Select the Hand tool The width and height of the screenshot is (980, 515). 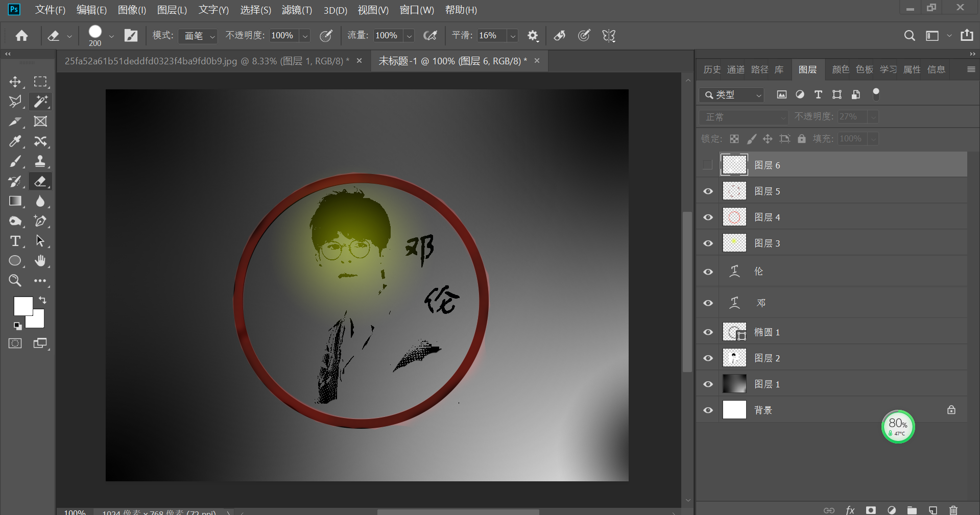[41, 261]
